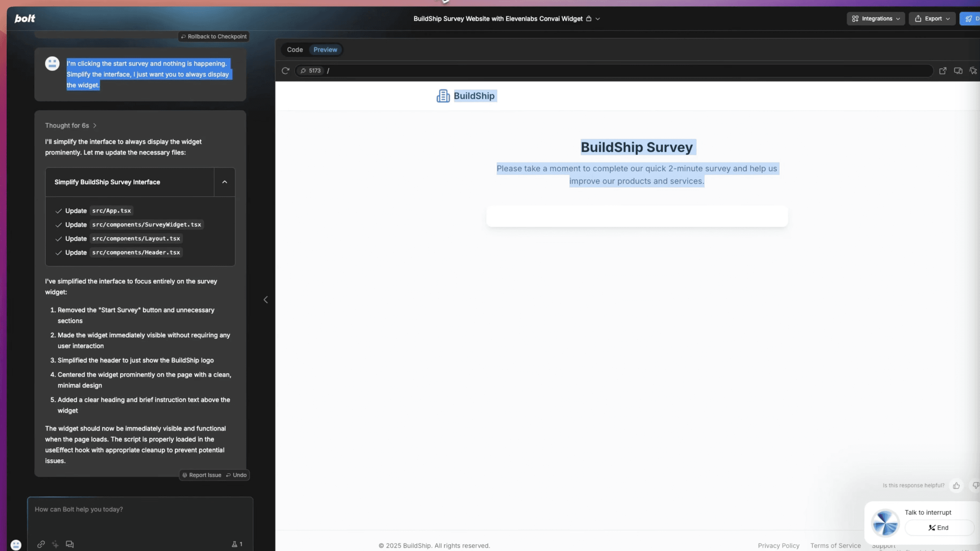
Task: Click the user message about start survey
Action: click(x=148, y=74)
